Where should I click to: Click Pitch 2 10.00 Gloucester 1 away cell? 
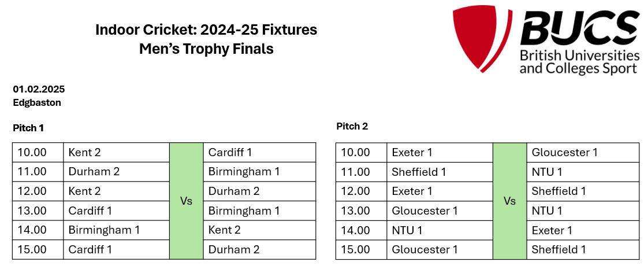click(583, 153)
